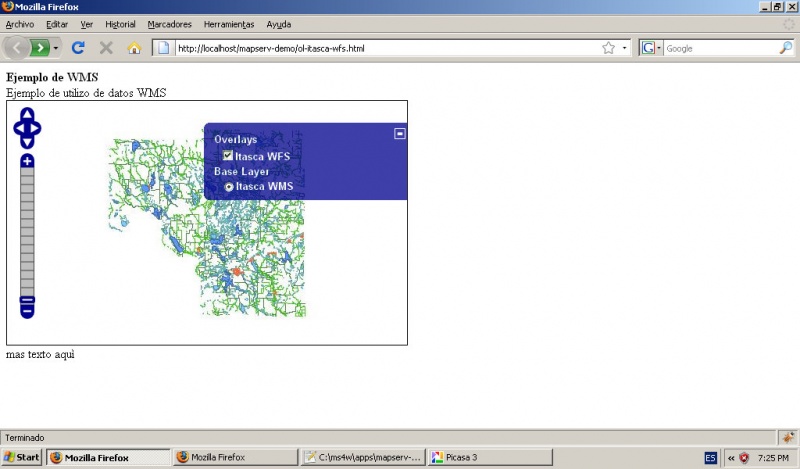Select the Itasca WMS base layer

[x=229, y=187]
